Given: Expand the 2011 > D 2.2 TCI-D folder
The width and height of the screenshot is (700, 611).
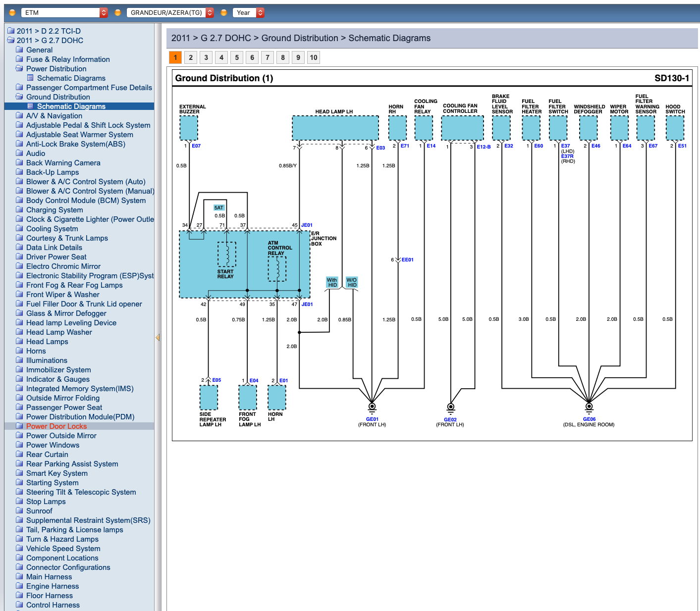Looking at the screenshot, I should pos(11,31).
